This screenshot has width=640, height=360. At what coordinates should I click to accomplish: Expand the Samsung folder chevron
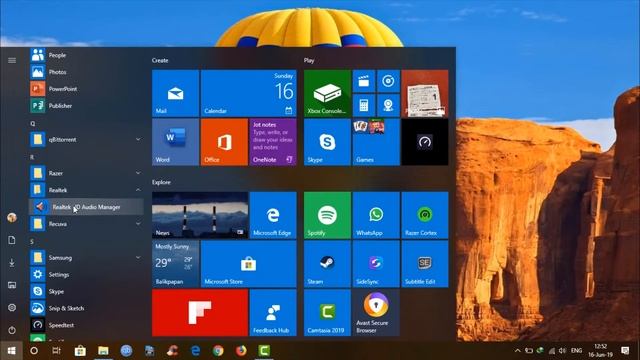138,258
